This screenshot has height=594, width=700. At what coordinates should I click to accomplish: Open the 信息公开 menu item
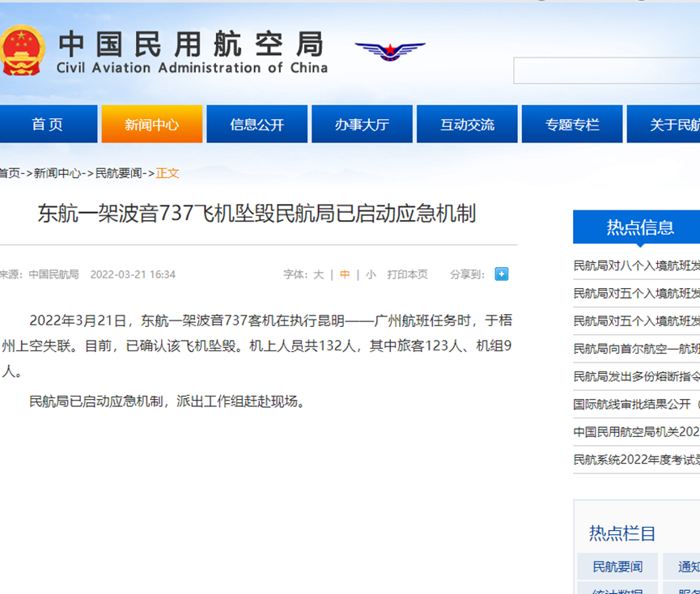click(x=257, y=125)
